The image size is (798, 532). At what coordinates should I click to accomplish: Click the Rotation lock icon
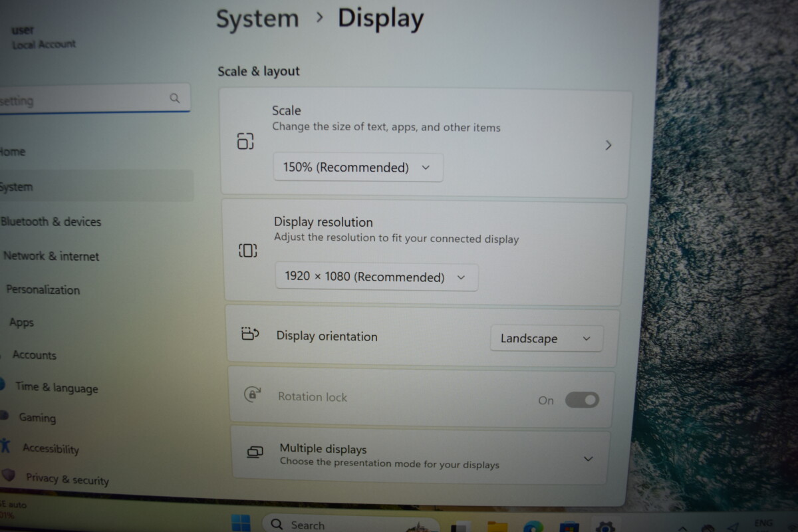(x=253, y=394)
